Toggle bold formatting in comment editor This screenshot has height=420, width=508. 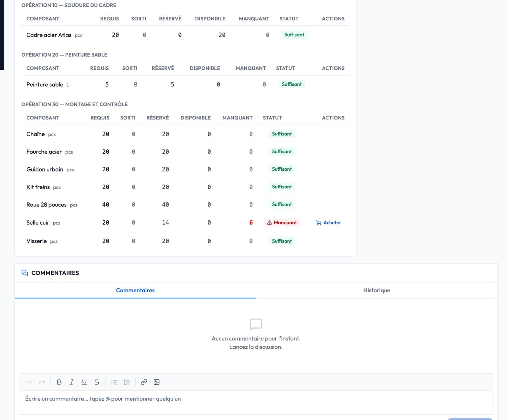tap(59, 382)
